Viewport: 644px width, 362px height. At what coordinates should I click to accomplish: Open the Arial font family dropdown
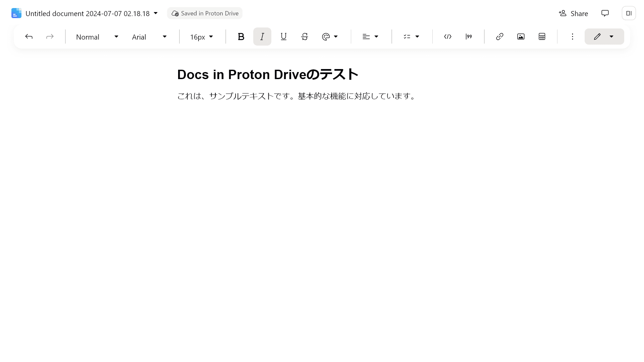coord(149,37)
